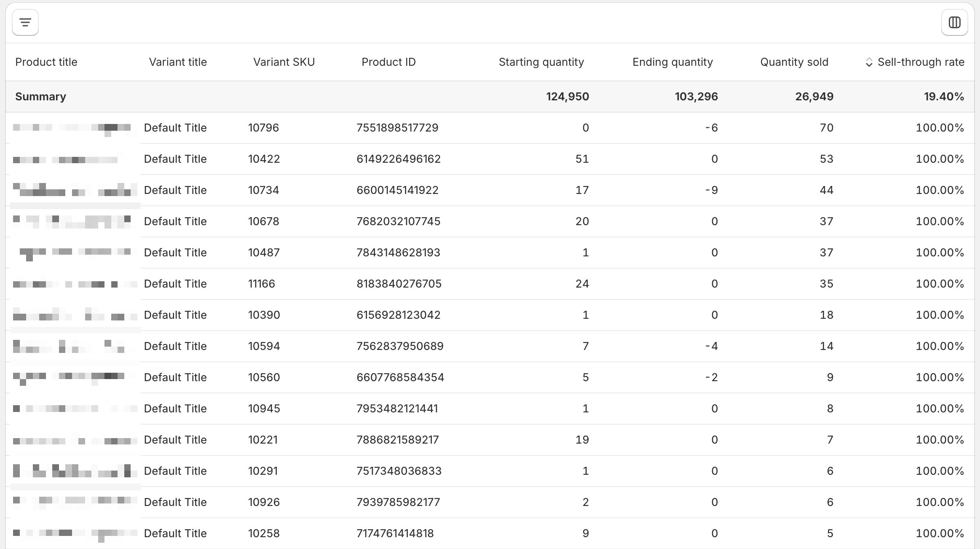Select product ID 7551898517729
This screenshot has height=549, width=980.
pyautogui.click(x=397, y=128)
